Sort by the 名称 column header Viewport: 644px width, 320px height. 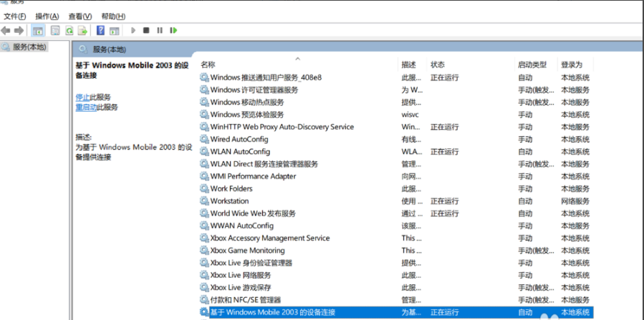pyautogui.click(x=208, y=65)
